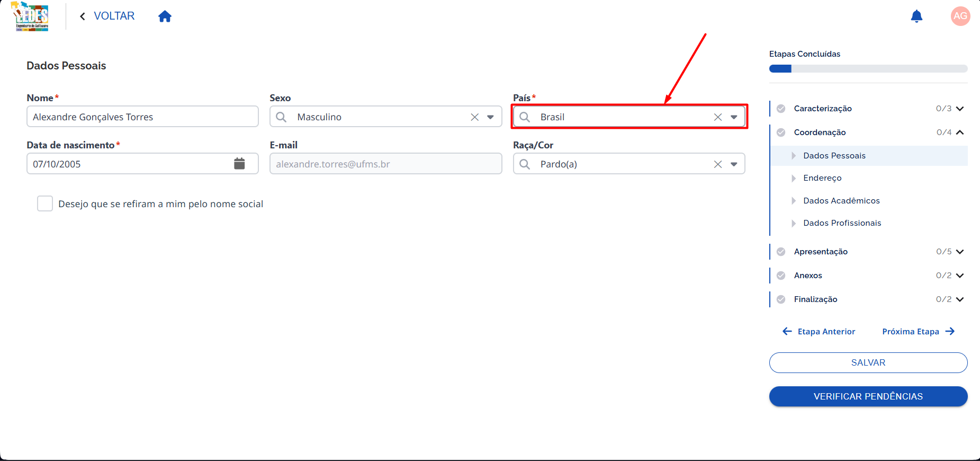This screenshot has height=461, width=980.
Task: Click the triangle icon beside Endereço
Action: tap(794, 178)
